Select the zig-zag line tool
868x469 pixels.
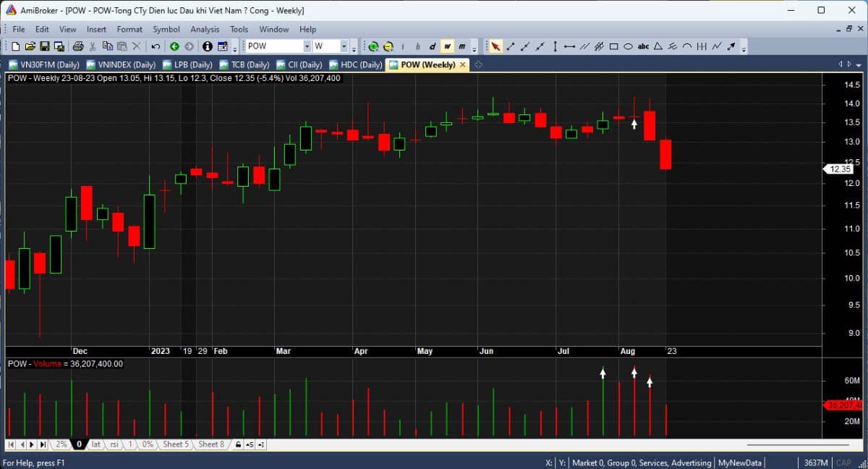pyautogui.click(x=717, y=46)
